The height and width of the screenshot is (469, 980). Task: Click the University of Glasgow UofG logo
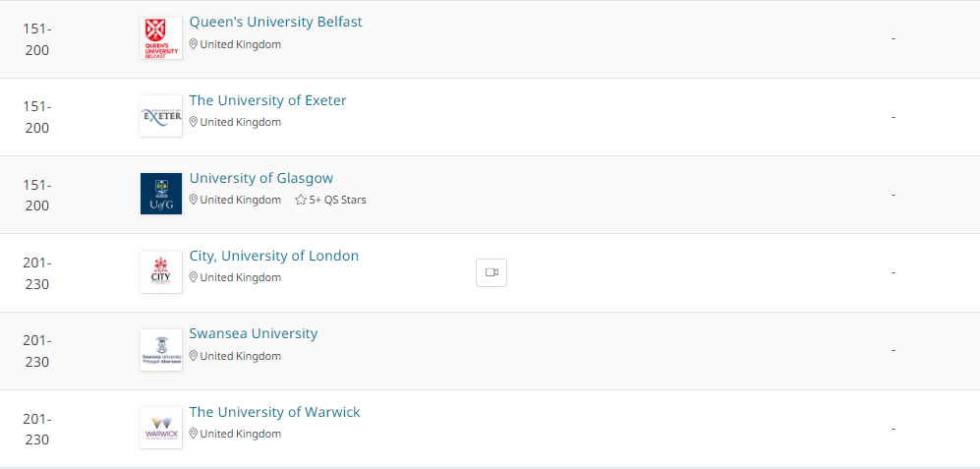coord(161,194)
